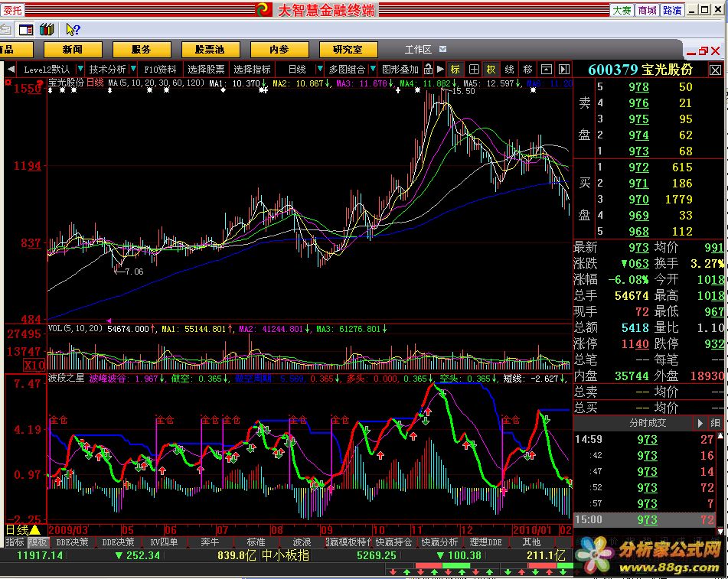The height and width of the screenshot is (579, 728).
Task: Toggle the crosshair grid button
Action: click(474, 69)
